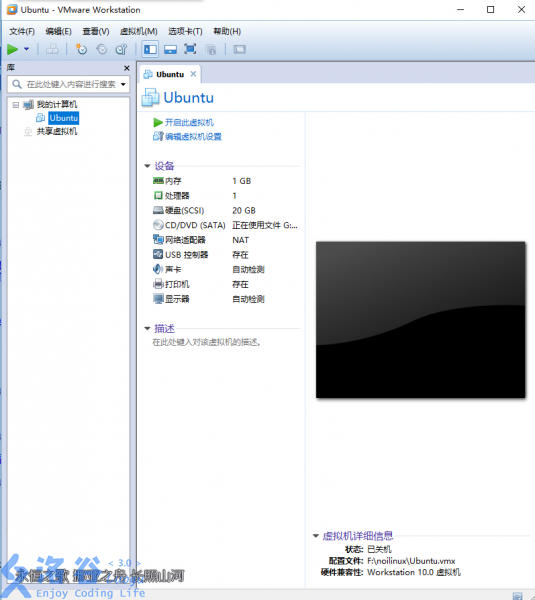Click the status value 已关机
This screenshot has height=600, width=535.
point(379,549)
